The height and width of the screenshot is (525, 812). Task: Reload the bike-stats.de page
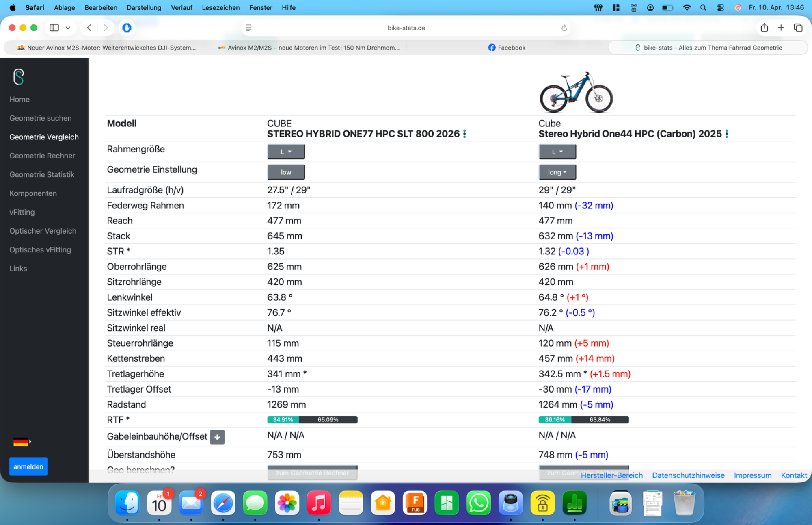pyautogui.click(x=564, y=28)
